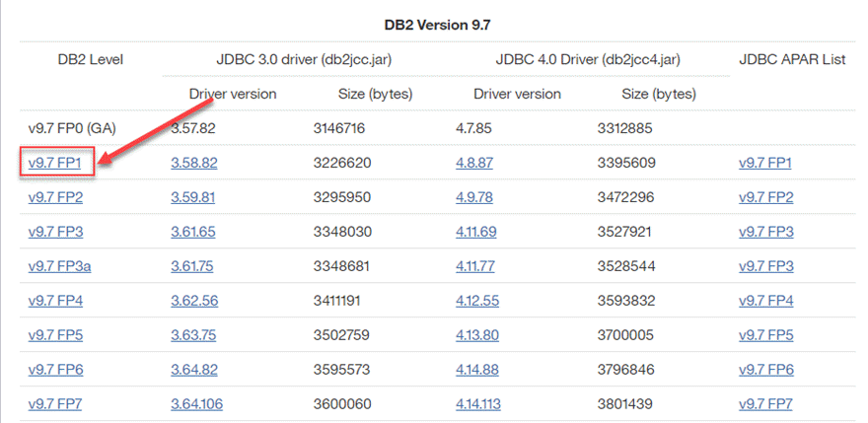868x423 pixels.
Task: Download JDBC 3.0 driver version 3.59.81
Action: [x=192, y=197]
